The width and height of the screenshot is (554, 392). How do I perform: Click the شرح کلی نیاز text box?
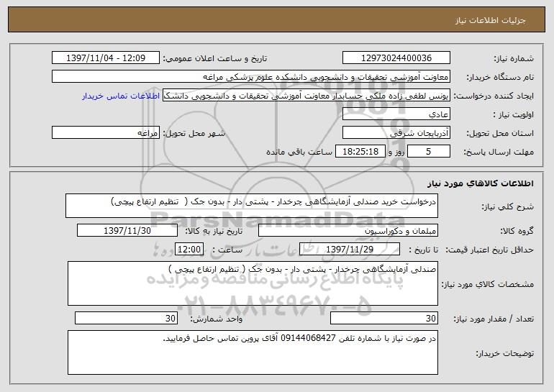point(252,206)
